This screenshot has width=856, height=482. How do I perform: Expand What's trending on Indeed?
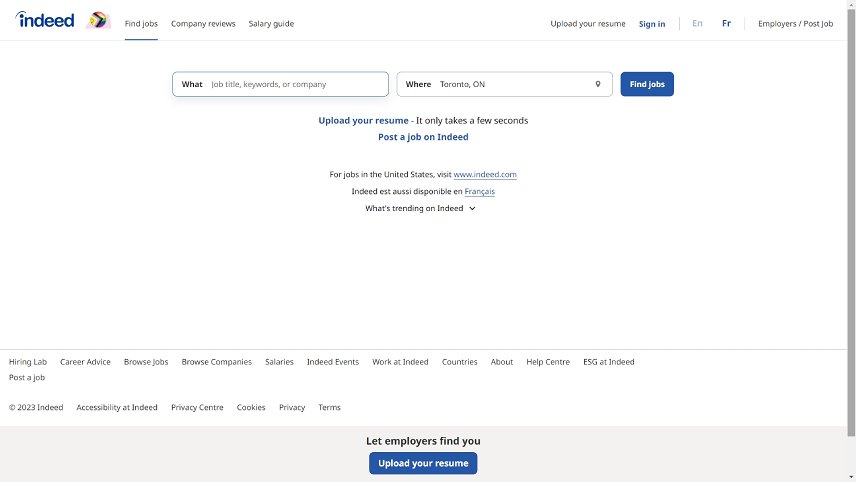[x=420, y=209]
